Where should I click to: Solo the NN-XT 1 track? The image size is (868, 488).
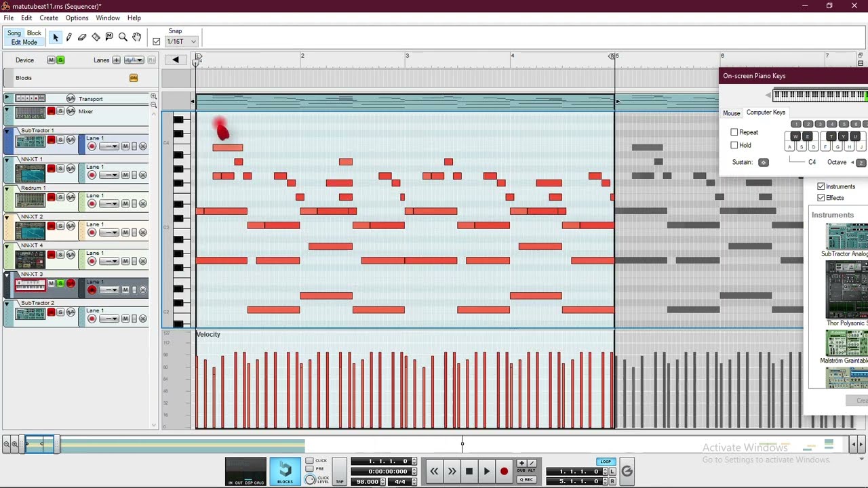tap(60, 169)
